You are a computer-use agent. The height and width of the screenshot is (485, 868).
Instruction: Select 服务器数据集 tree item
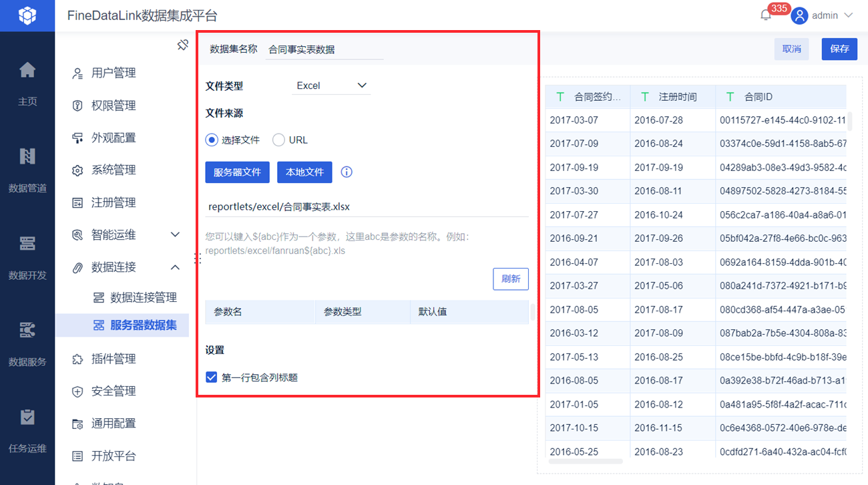pyautogui.click(x=122, y=325)
